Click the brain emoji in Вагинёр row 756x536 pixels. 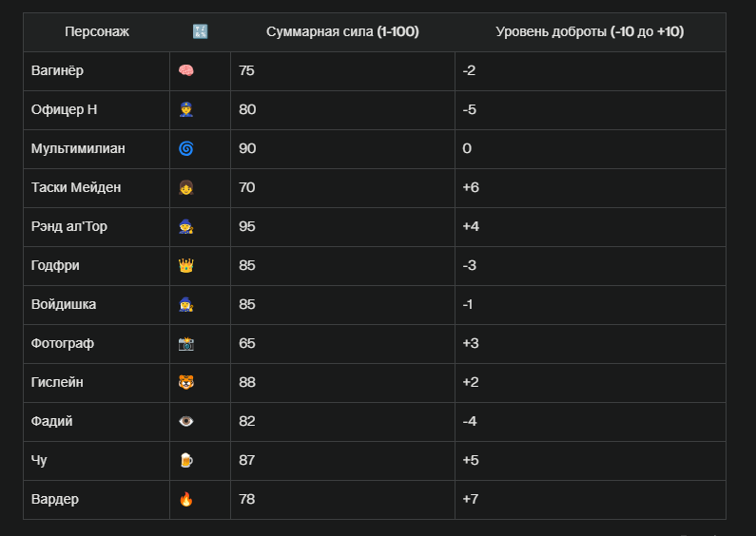pos(186,71)
